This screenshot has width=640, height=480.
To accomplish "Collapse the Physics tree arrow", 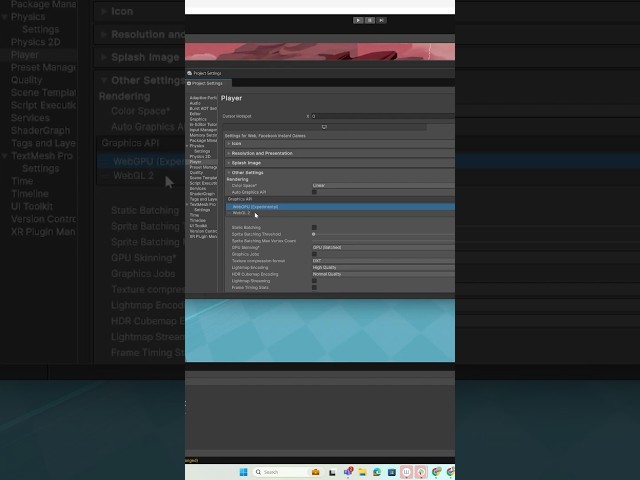I will (187, 146).
